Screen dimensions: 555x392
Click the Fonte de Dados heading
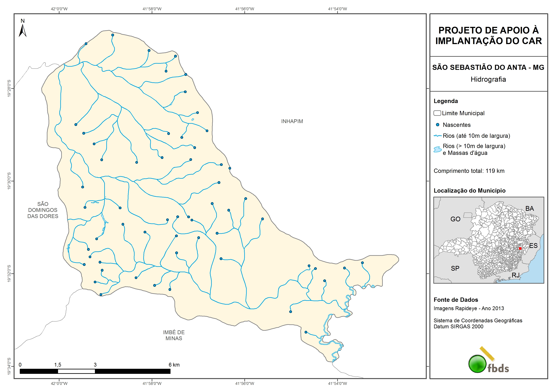[x=456, y=300]
